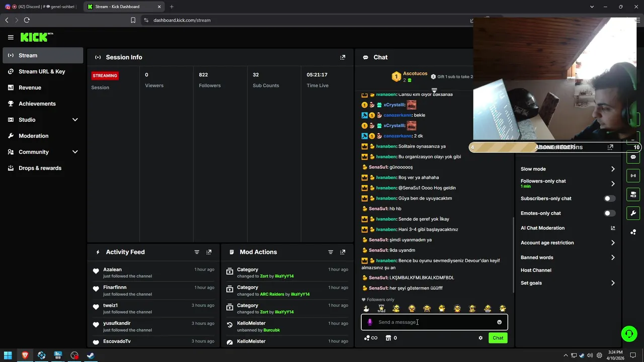
Task: Open Moderation in the sidebar
Action: 43,136
